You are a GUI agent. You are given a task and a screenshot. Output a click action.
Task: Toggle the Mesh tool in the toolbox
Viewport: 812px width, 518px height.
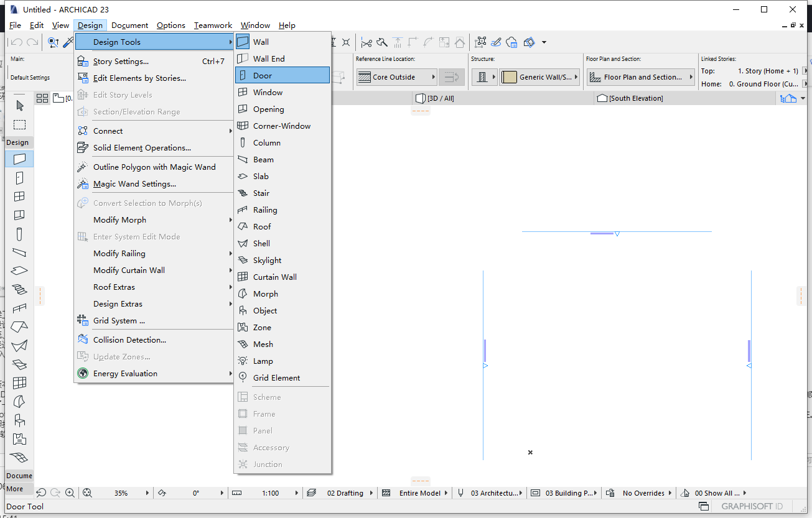[19, 457]
